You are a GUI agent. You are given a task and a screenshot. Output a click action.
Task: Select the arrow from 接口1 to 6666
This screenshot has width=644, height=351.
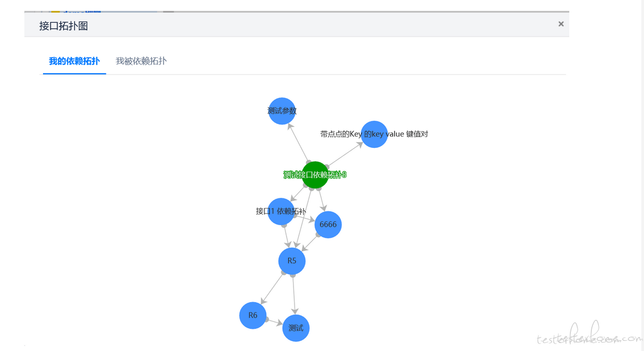pos(305,218)
